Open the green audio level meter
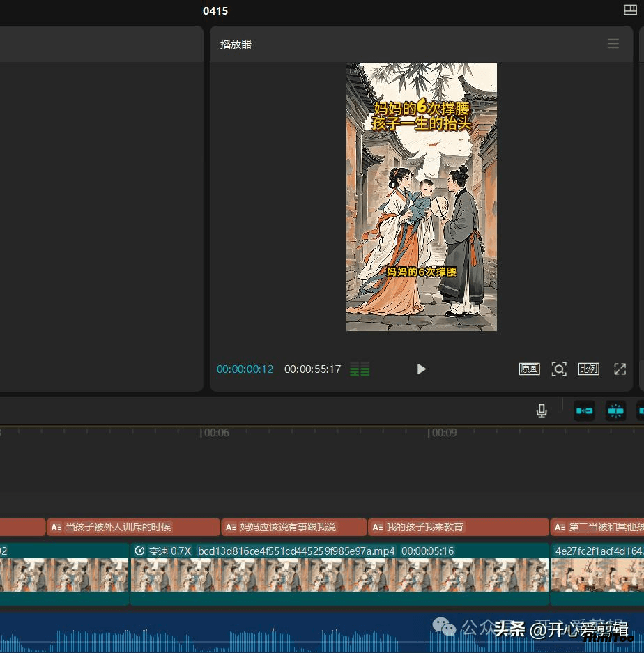The width and height of the screenshot is (644, 653). coord(360,369)
